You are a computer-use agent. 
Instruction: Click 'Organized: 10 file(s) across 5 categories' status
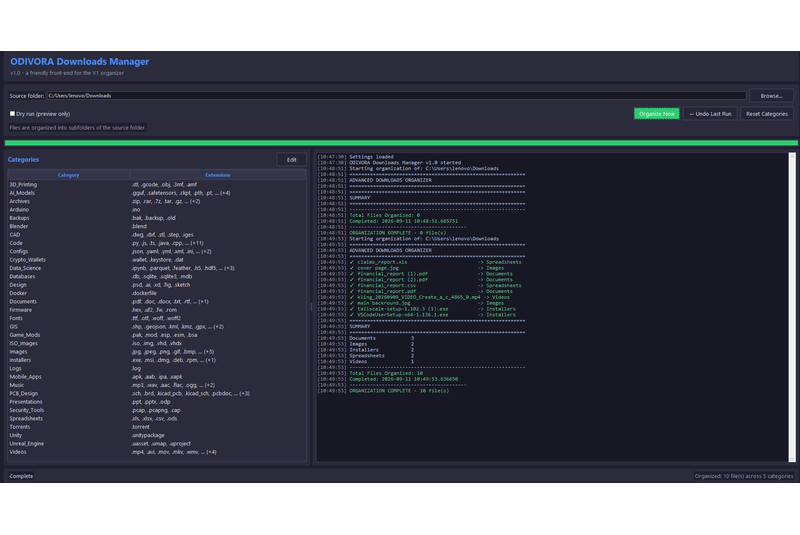[x=743, y=476]
